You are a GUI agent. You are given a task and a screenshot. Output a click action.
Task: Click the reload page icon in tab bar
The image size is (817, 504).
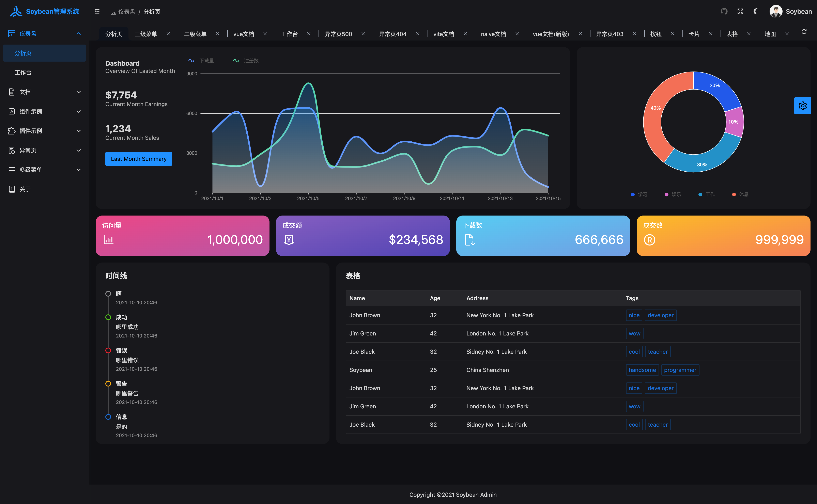[804, 32]
